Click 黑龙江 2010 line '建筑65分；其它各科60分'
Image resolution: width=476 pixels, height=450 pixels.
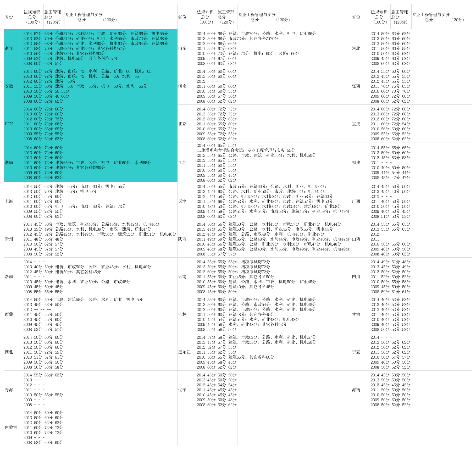click(x=236, y=357)
